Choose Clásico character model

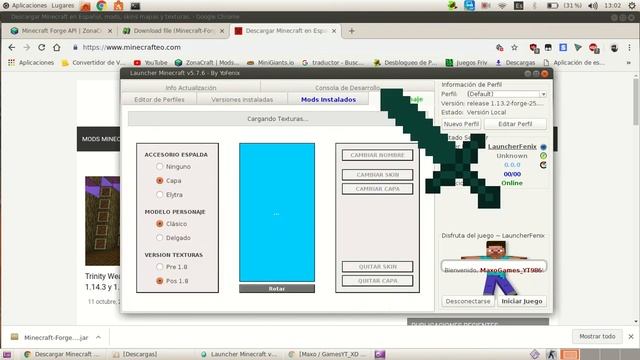click(x=160, y=224)
